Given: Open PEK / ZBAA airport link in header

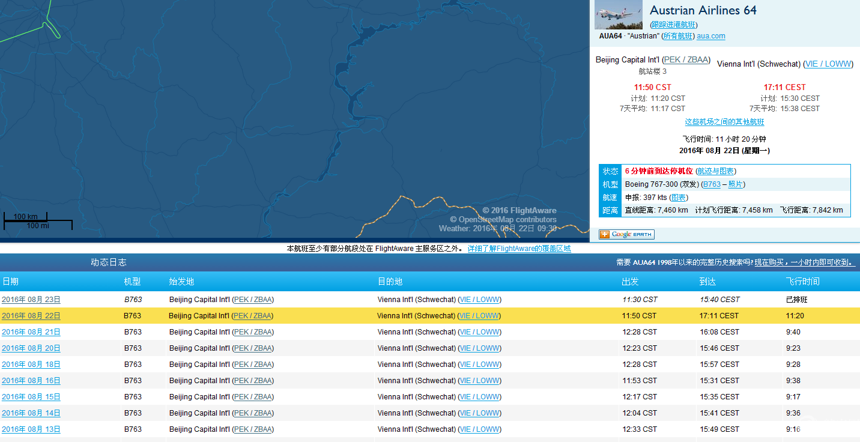Looking at the screenshot, I should (686, 60).
